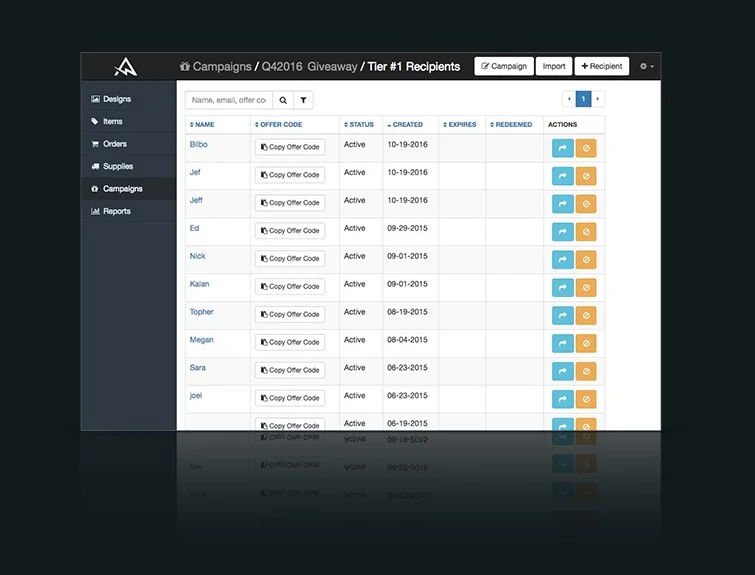Image resolution: width=755 pixels, height=575 pixels.
Task: Click blue share arrow for Jef
Action: coord(562,176)
